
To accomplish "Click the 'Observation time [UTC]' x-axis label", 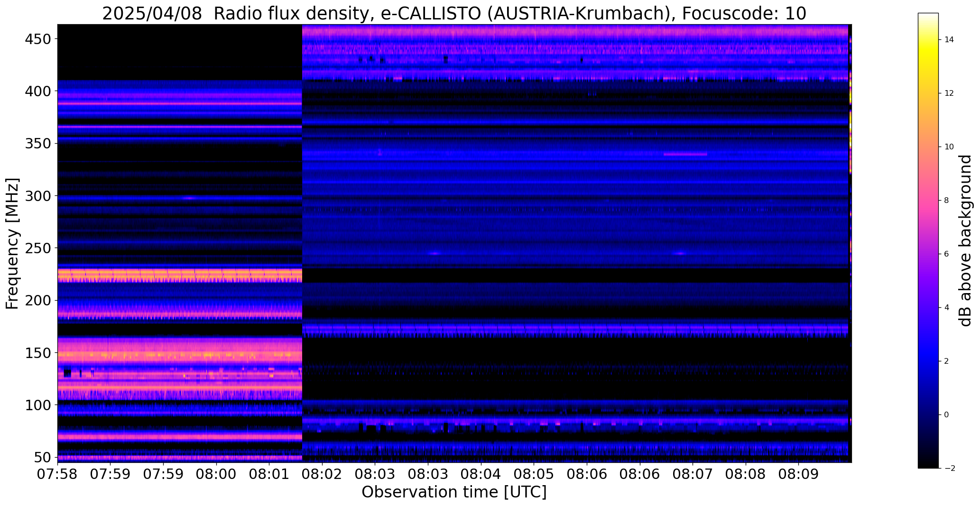I will (454, 492).
